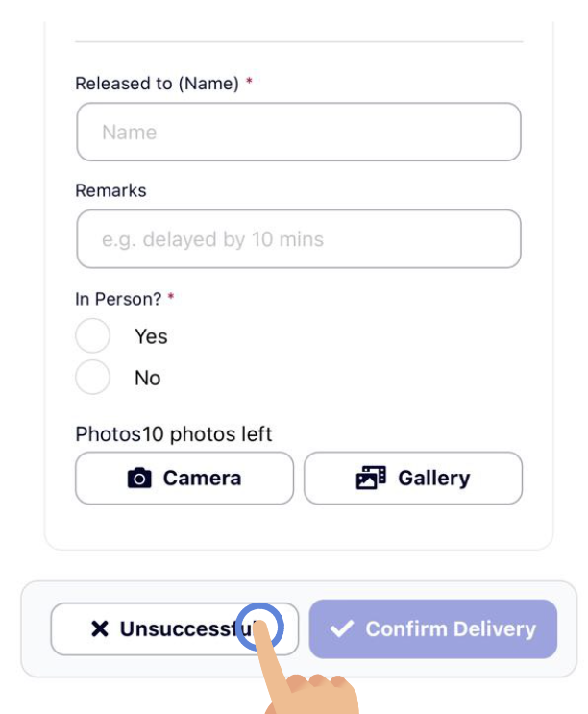Click the In Person? question label
Viewport: 588px width, 714px height.
[118, 299]
